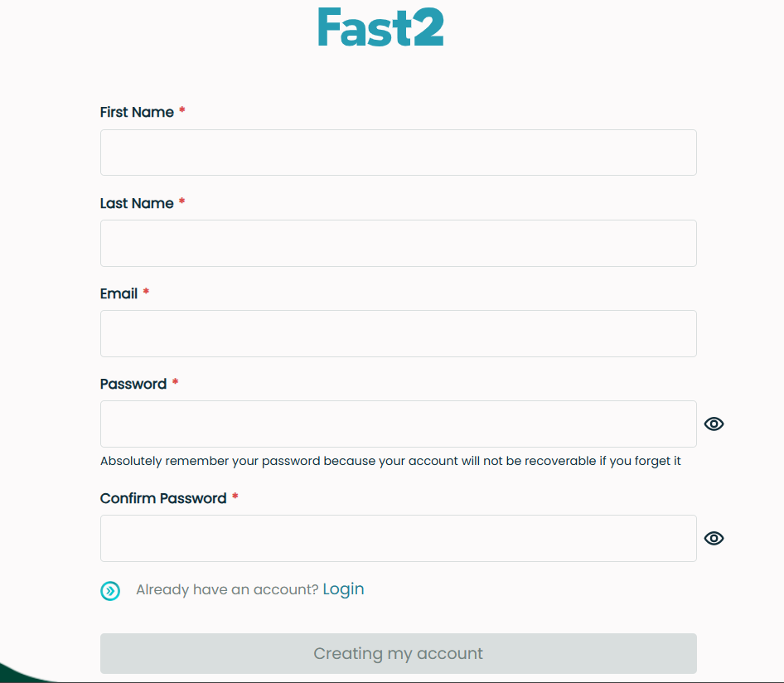Image resolution: width=784 pixels, height=683 pixels.
Task: Click the red asterisk next to Password
Action: (x=174, y=381)
